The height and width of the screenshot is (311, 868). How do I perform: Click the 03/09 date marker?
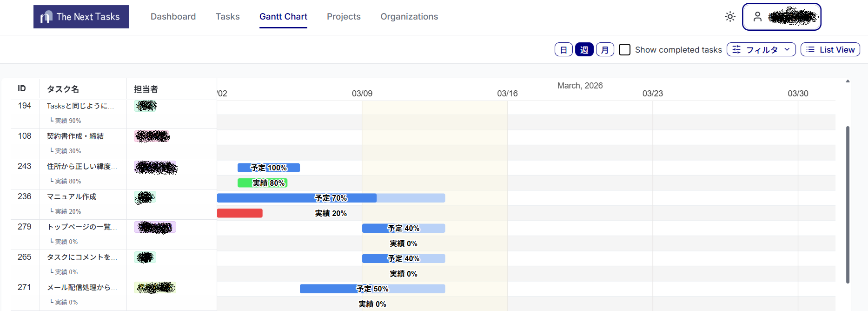(x=362, y=94)
